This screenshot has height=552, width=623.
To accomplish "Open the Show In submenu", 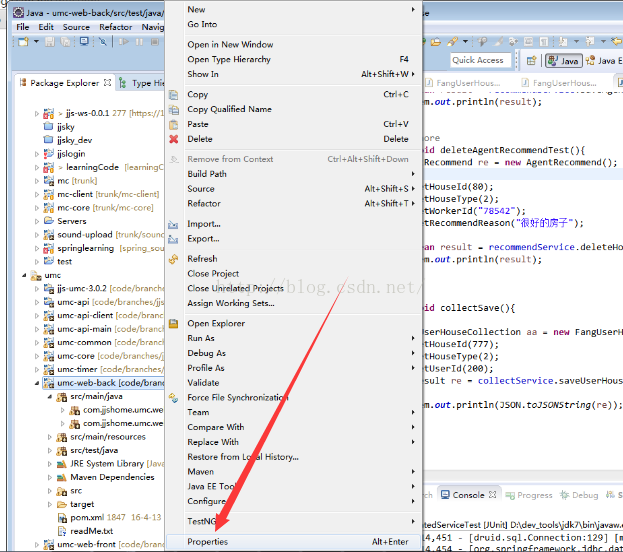I will pos(293,74).
